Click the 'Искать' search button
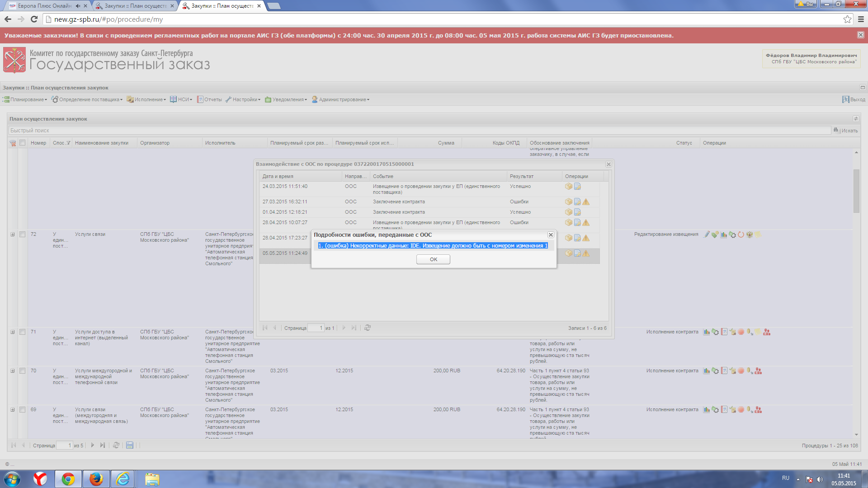 coord(846,131)
